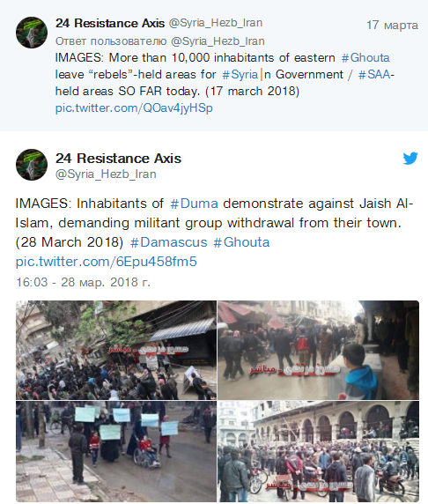Click the #SAA hashtag
This screenshot has width=428, height=504.
point(374,75)
